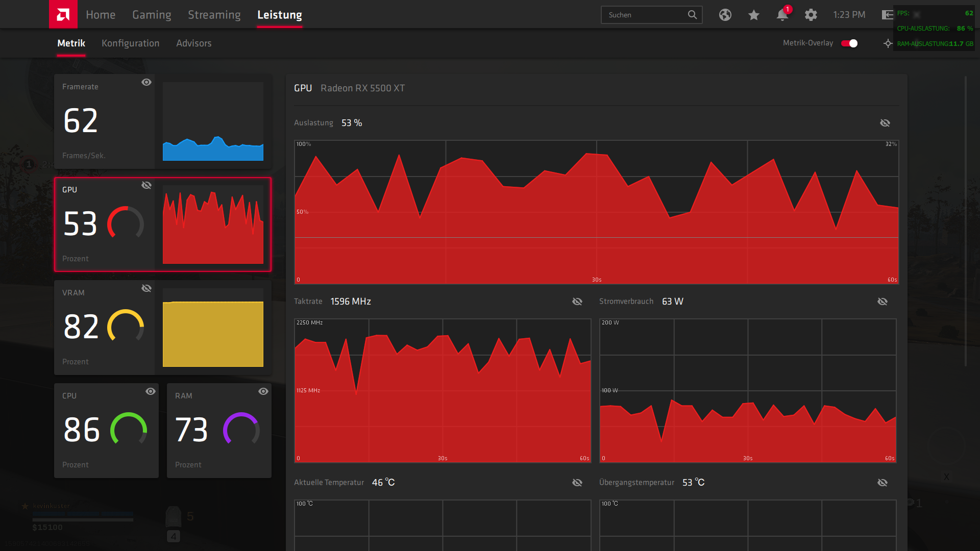Go to the Home tab
Viewport: 980px width, 551px height.
click(x=101, y=15)
